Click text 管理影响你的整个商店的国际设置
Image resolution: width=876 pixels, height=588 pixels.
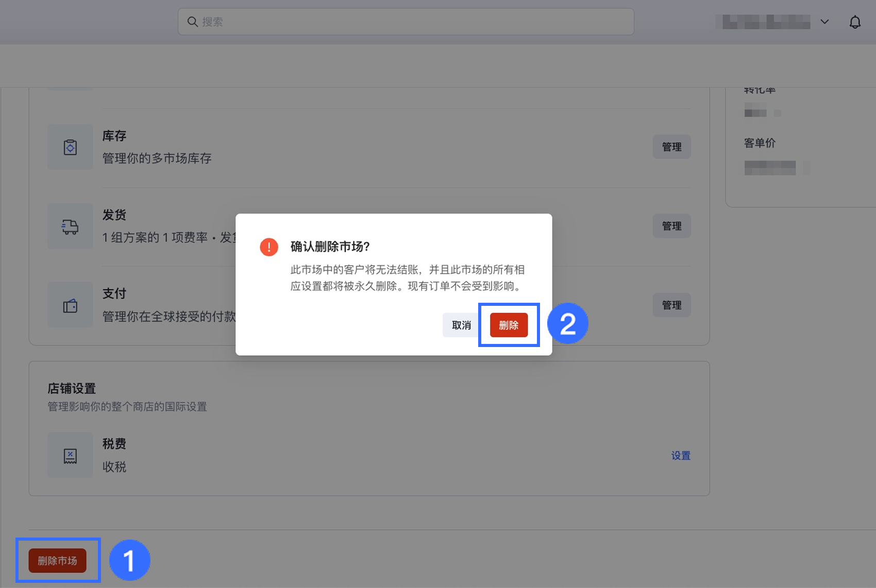pyautogui.click(x=127, y=407)
